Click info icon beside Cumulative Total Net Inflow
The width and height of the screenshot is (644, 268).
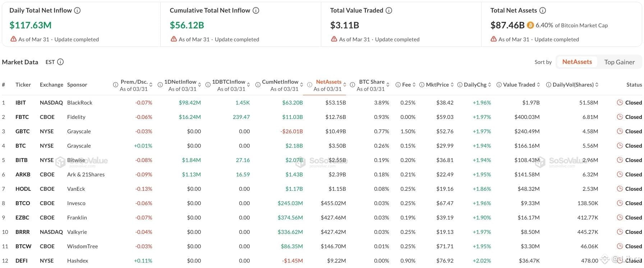(256, 10)
